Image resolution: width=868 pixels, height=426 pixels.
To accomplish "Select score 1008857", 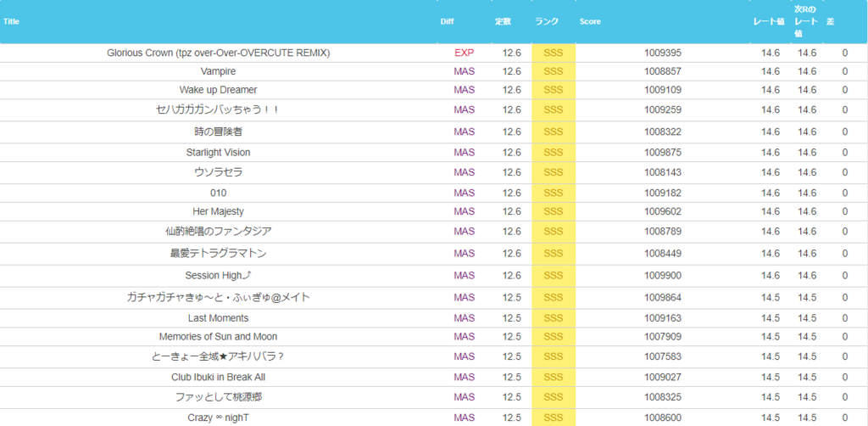I will [x=663, y=71].
